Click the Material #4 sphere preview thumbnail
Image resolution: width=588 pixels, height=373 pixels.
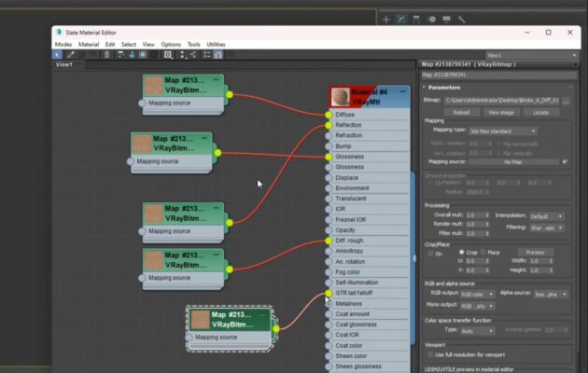coord(343,98)
